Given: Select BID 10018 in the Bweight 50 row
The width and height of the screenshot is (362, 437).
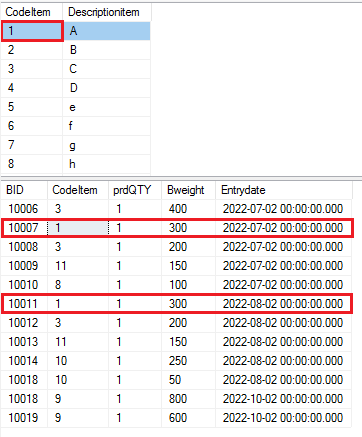Looking at the screenshot, I should (x=24, y=380).
